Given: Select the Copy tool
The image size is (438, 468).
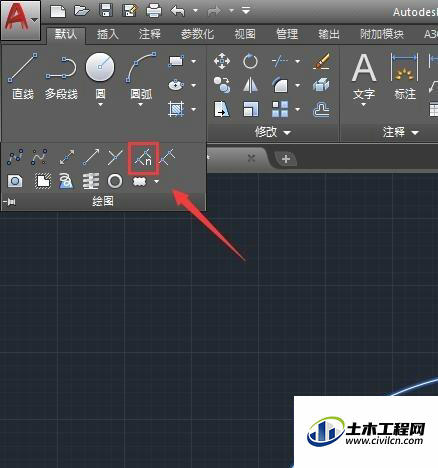Looking at the screenshot, I should (x=222, y=85).
